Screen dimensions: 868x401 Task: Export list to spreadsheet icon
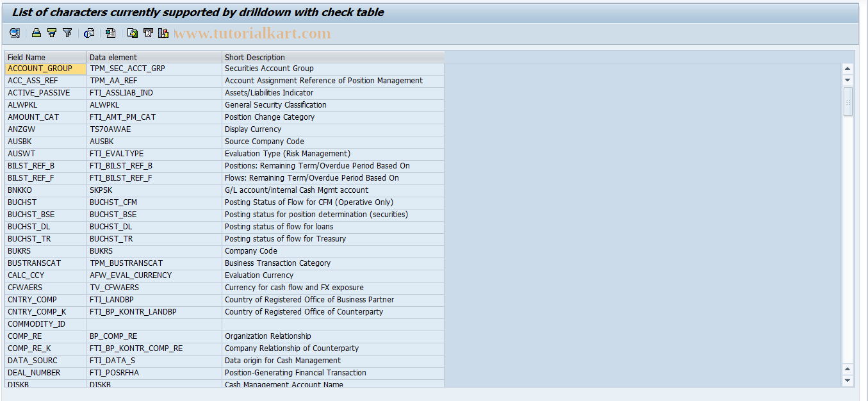[111, 33]
